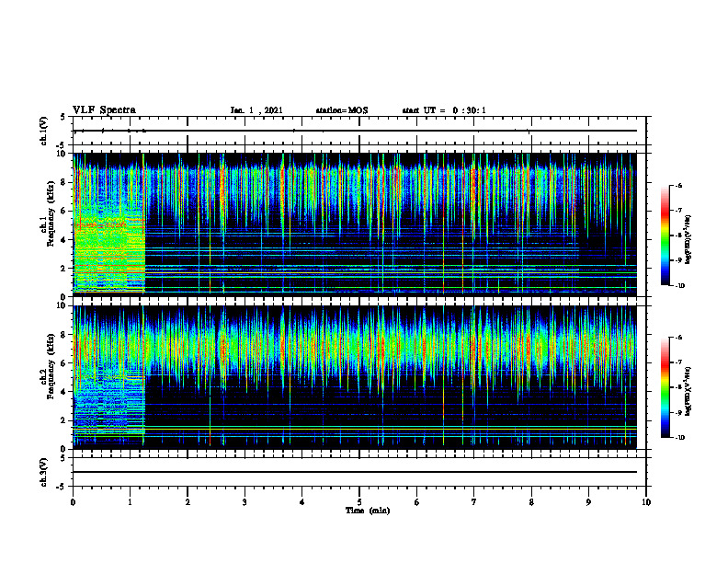Screen dimensions: 728x563
Task: Click the time axis tick label "9"
Action: pos(588,502)
